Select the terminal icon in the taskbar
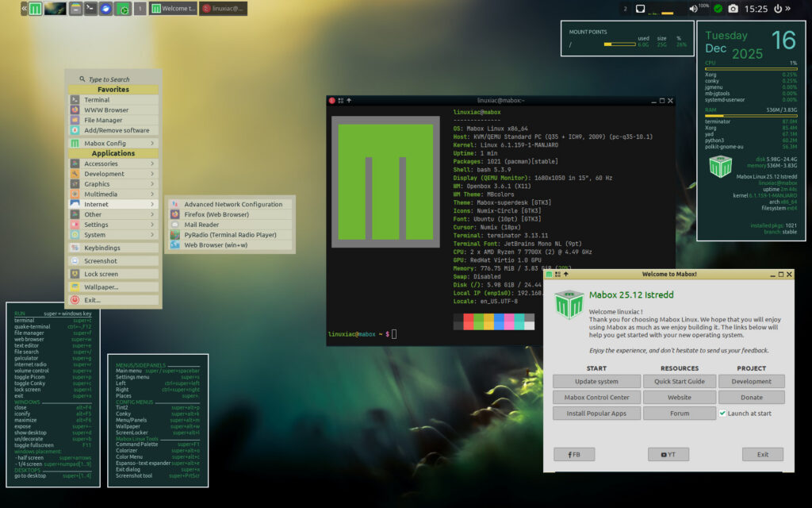 point(90,8)
